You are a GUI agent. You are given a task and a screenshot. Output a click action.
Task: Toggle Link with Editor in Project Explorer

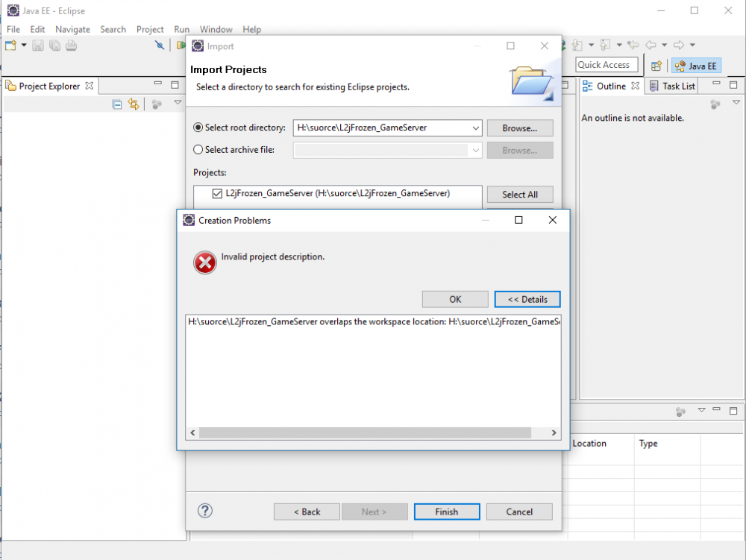134,104
